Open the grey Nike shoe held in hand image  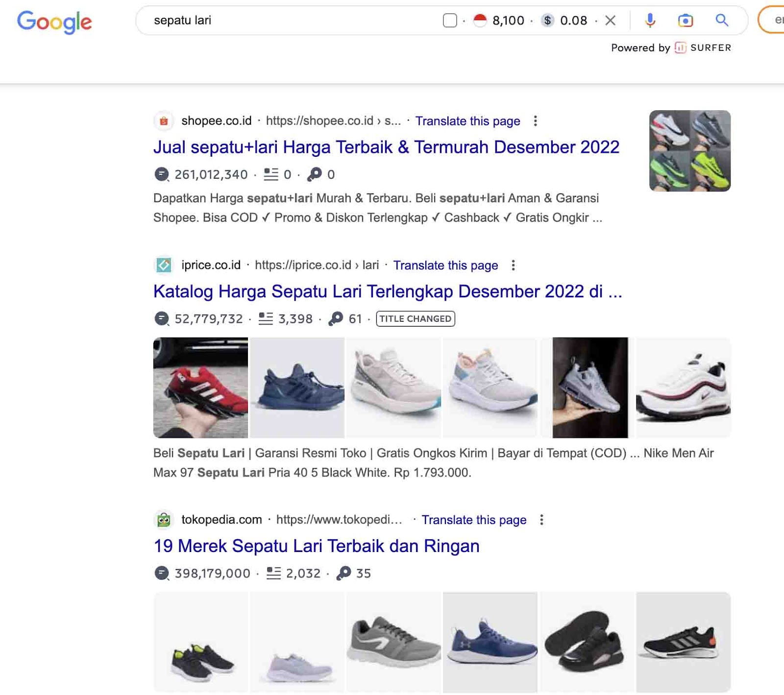pos(590,387)
